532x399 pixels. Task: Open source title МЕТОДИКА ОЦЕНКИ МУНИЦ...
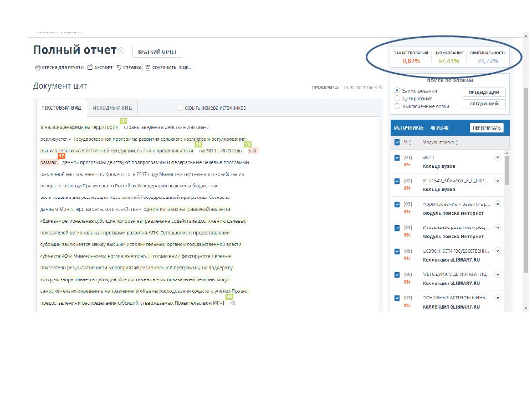click(x=456, y=274)
